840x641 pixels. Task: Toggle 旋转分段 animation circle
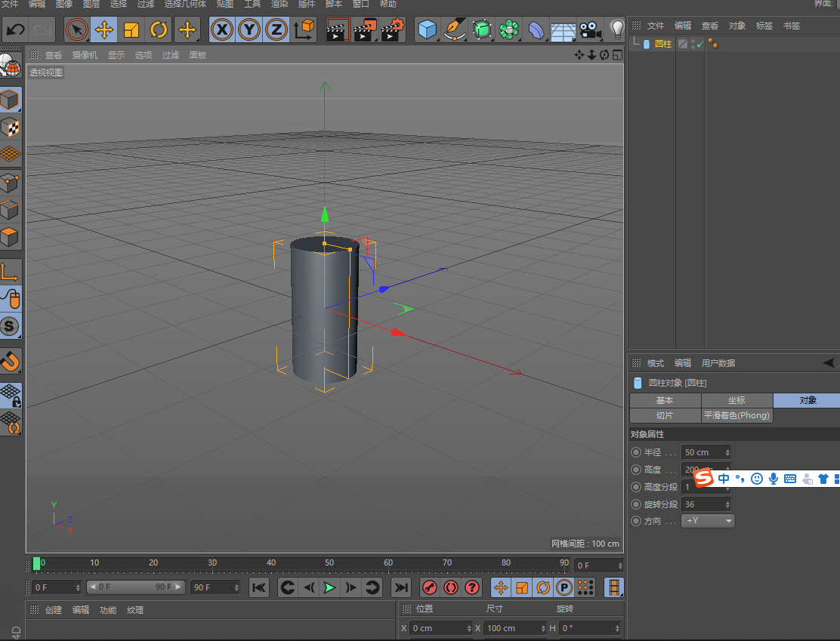pos(636,504)
